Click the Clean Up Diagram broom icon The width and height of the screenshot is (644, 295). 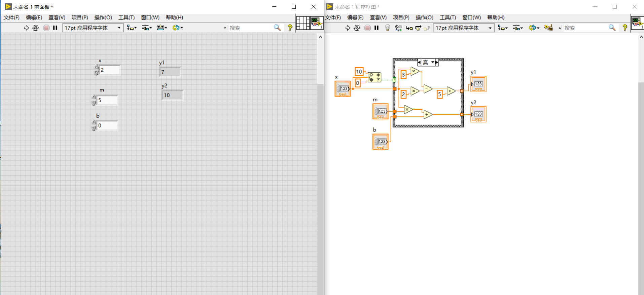pos(548,28)
